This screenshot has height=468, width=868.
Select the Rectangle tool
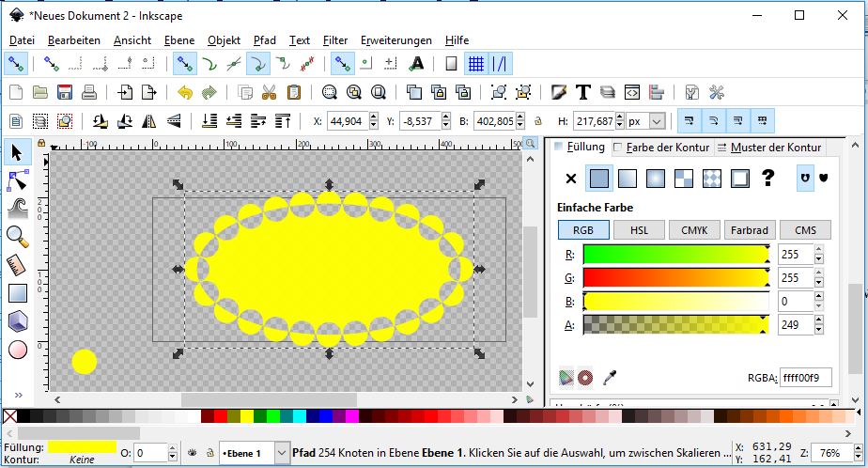coord(17,293)
